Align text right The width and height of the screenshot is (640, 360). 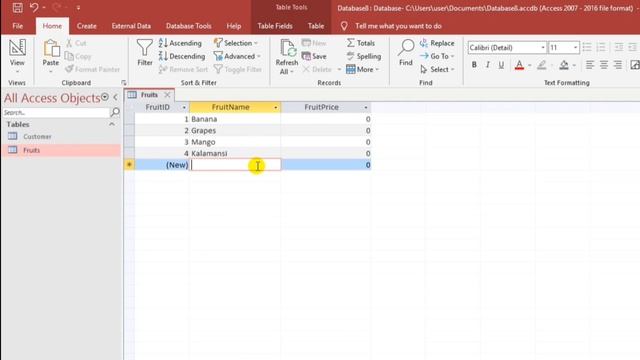[x=618, y=64]
